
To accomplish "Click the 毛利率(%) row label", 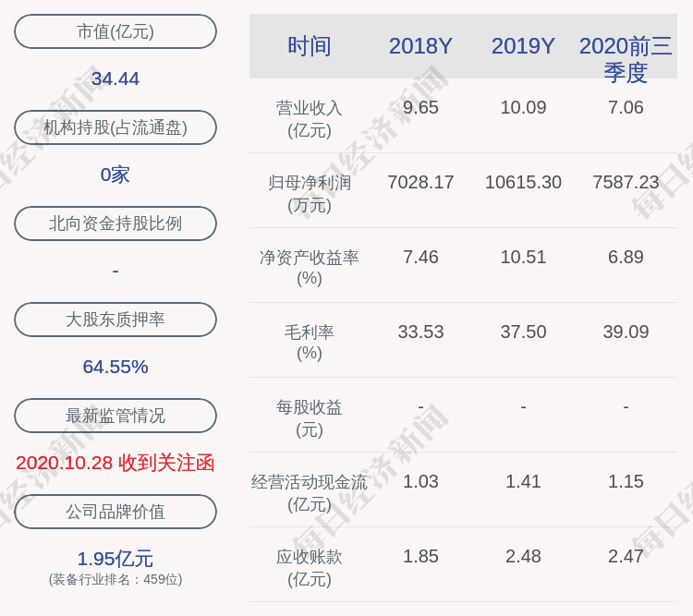I will (310, 343).
